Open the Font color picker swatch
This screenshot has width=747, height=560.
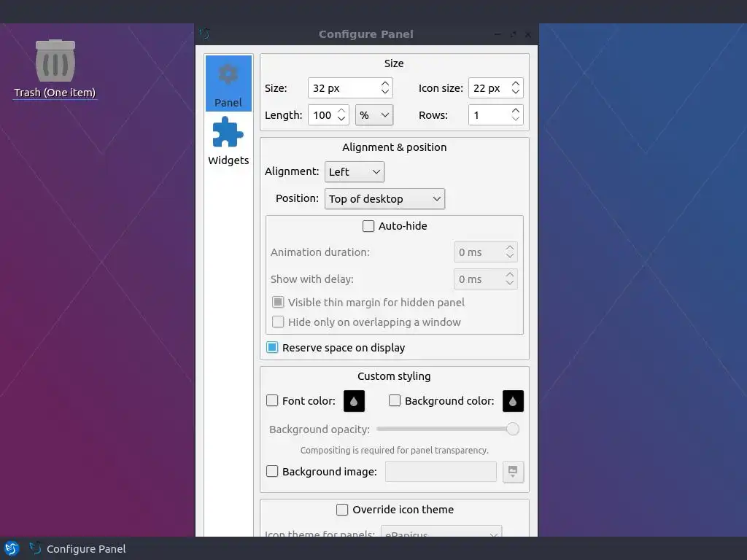point(354,401)
